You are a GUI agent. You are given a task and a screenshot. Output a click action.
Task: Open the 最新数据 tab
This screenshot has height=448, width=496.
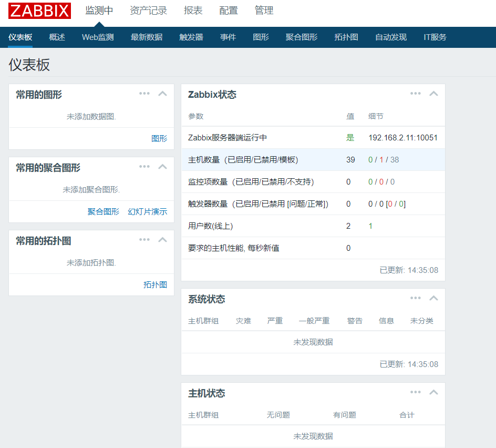pos(147,37)
